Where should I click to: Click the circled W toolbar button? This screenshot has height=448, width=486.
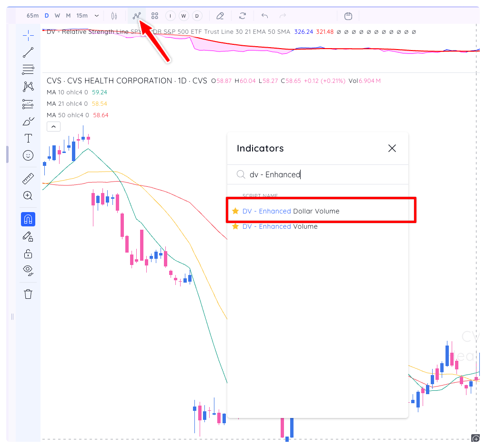pos(184,16)
